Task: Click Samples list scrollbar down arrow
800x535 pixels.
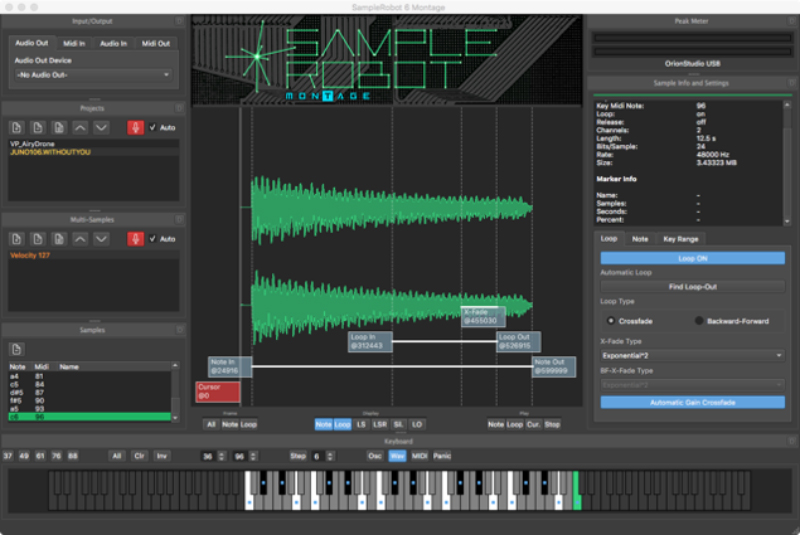Action: (x=175, y=418)
